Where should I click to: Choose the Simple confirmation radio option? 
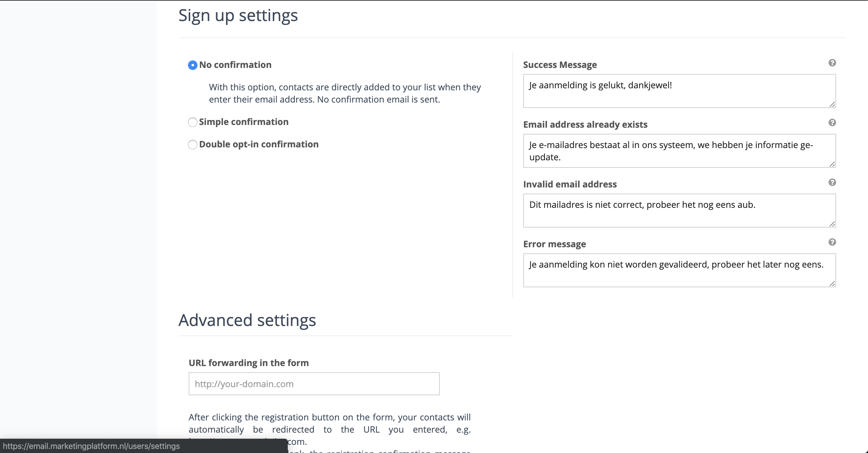192,122
